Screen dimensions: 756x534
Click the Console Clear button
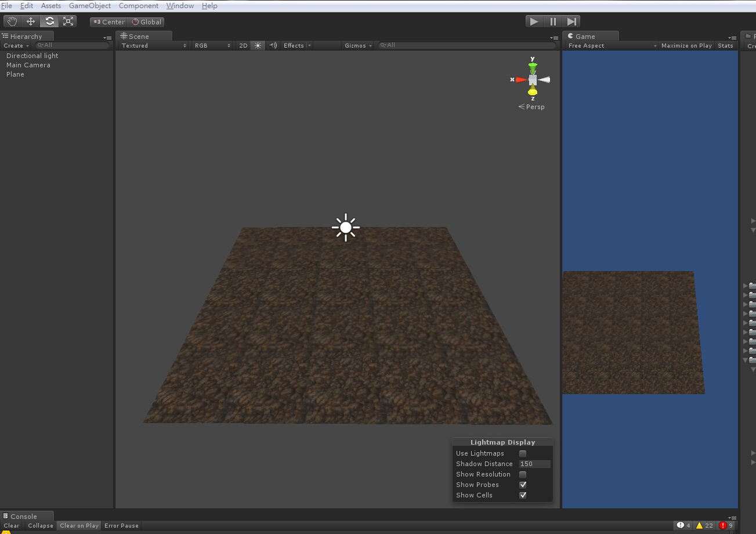tap(12, 525)
